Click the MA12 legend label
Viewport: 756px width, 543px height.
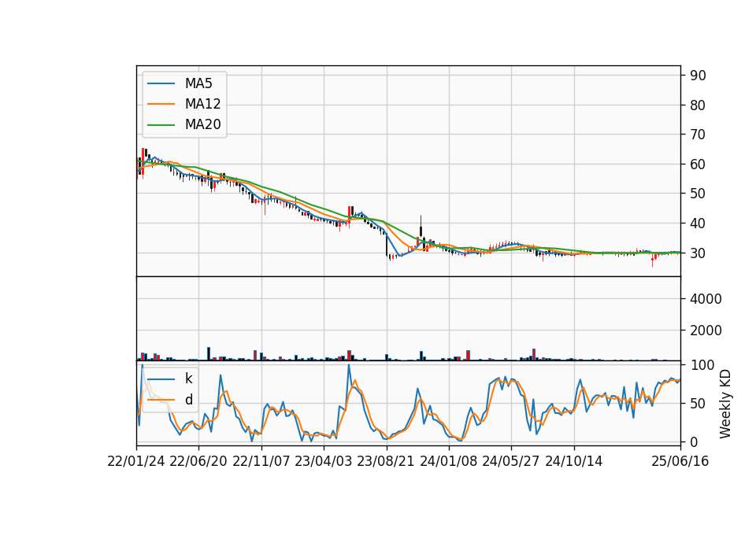click(202, 104)
